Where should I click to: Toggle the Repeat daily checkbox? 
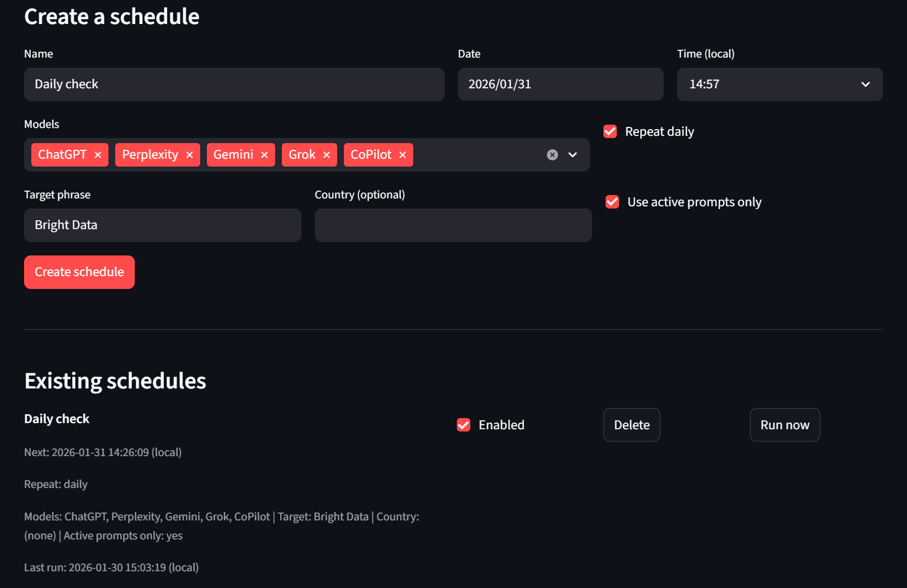tap(610, 131)
